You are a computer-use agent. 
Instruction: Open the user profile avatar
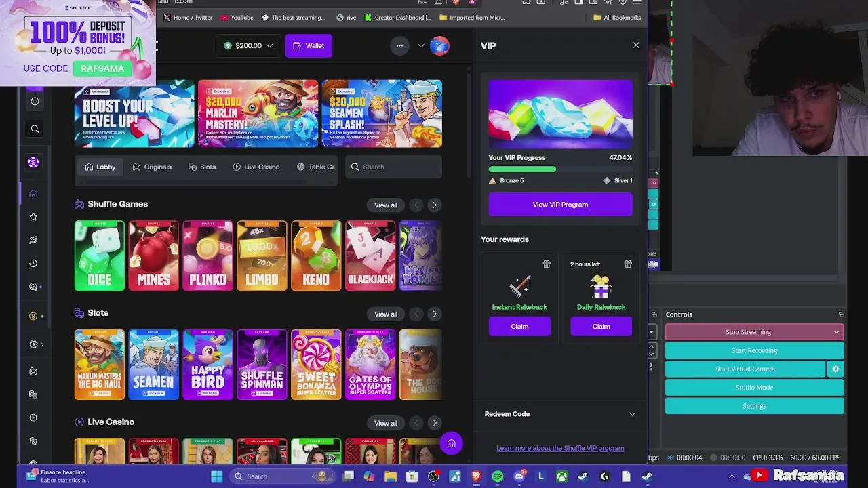click(x=439, y=45)
